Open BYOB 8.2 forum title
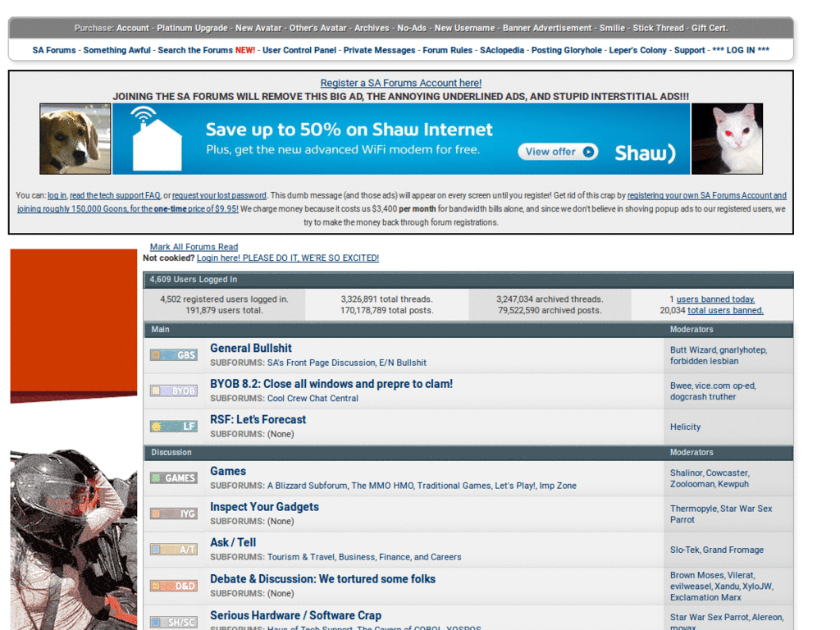 point(331,384)
